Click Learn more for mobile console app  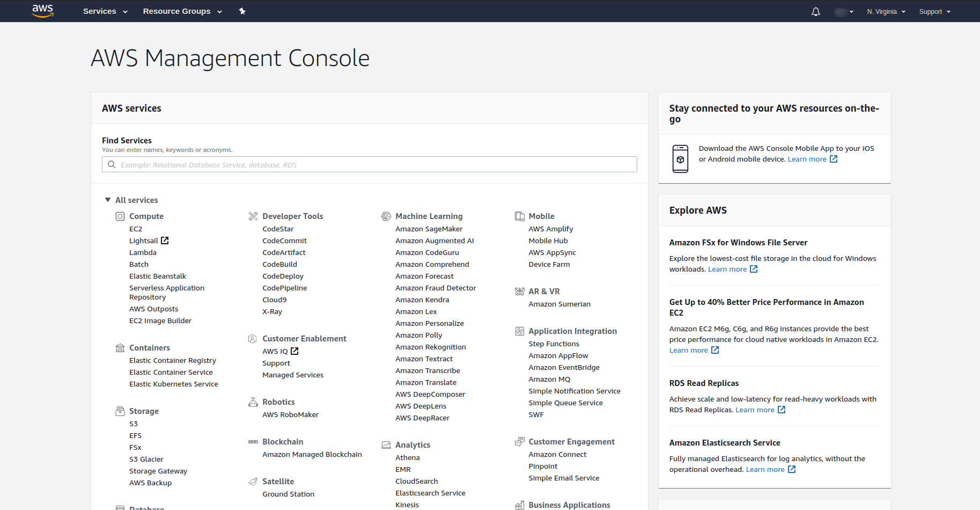pyautogui.click(x=807, y=159)
